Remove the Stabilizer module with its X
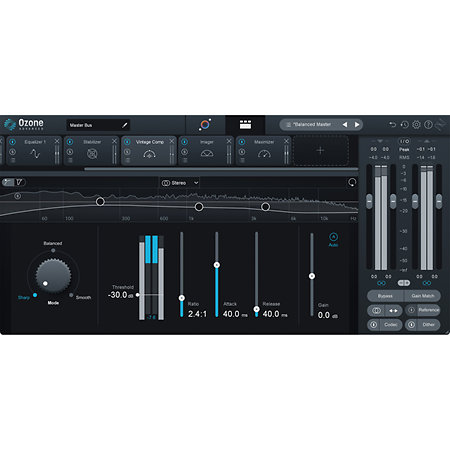 click(114, 141)
